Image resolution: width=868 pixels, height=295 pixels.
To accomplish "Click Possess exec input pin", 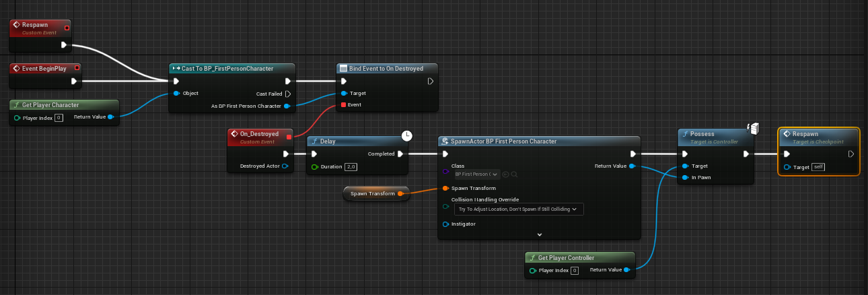I will (x=685, y=154).
